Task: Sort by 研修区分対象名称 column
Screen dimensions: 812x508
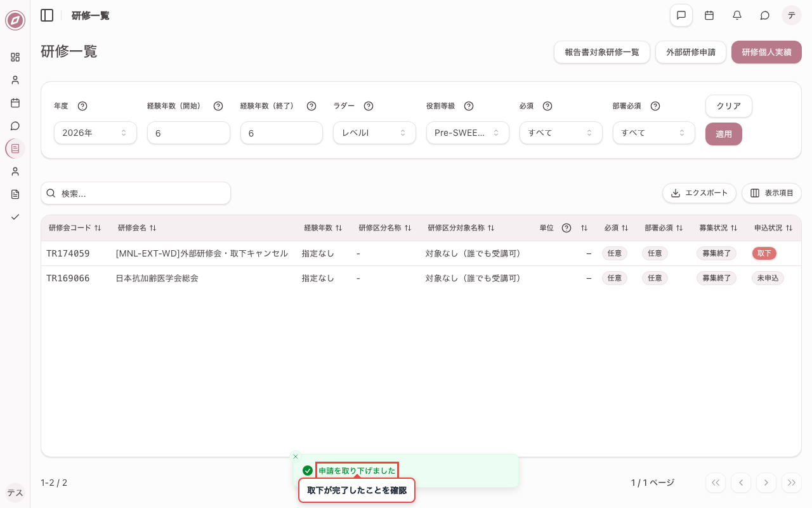Action: [x=461, y=228]
